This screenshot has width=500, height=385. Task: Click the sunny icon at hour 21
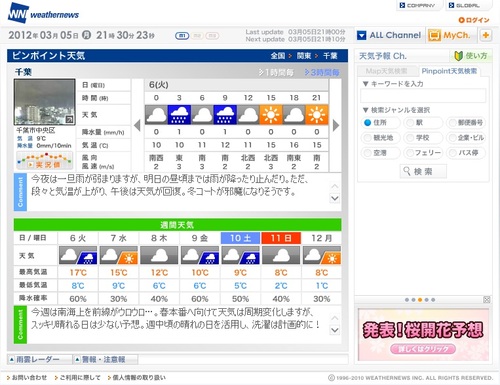coord(317,115)
